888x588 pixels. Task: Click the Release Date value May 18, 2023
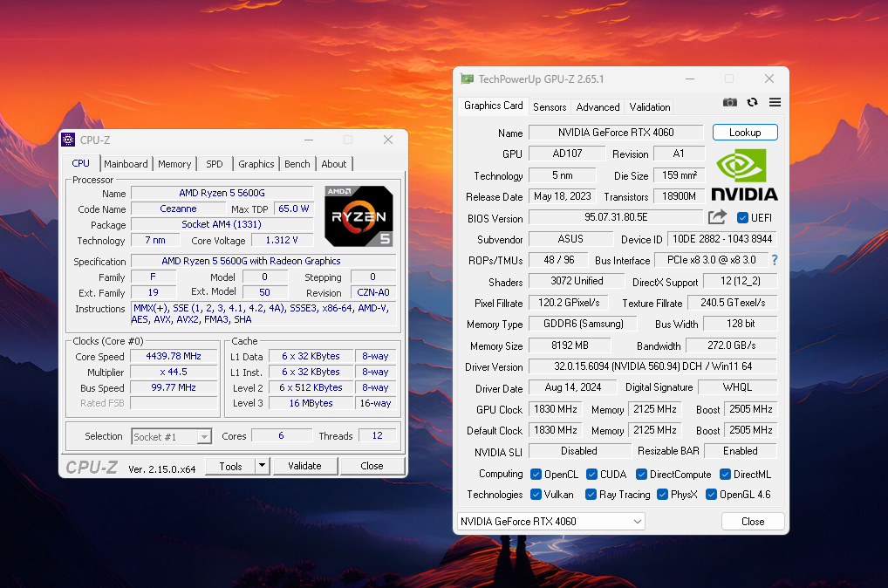click(x=563, y=196)
